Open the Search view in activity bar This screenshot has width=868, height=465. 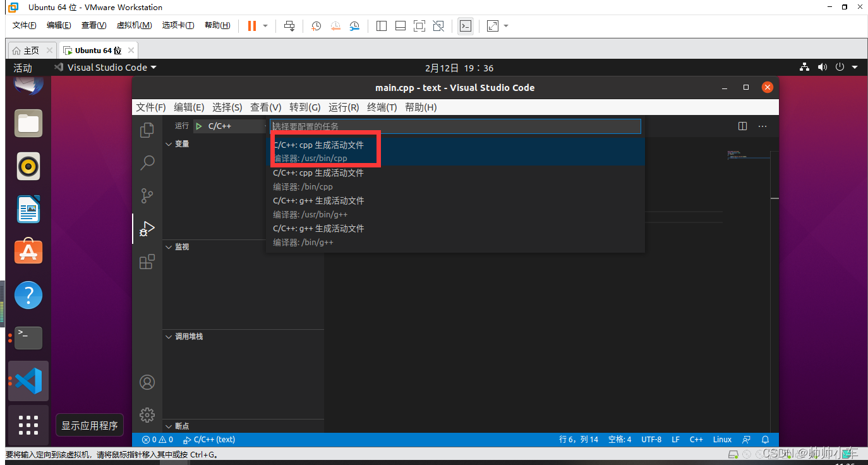(x=147, y=163)
